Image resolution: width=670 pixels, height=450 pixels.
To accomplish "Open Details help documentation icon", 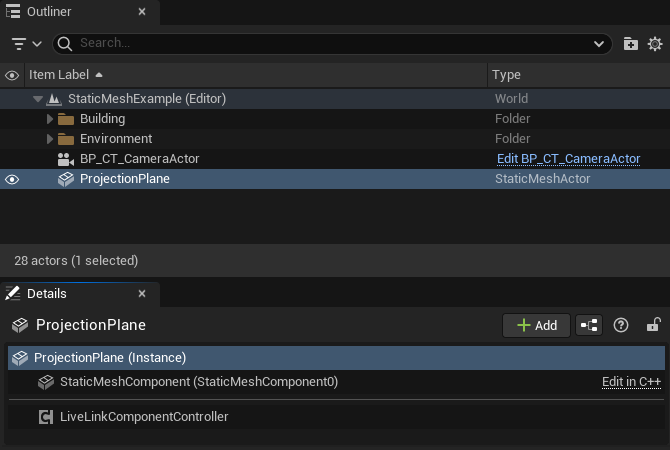I will pyautogui.click(x=621, y=325).
